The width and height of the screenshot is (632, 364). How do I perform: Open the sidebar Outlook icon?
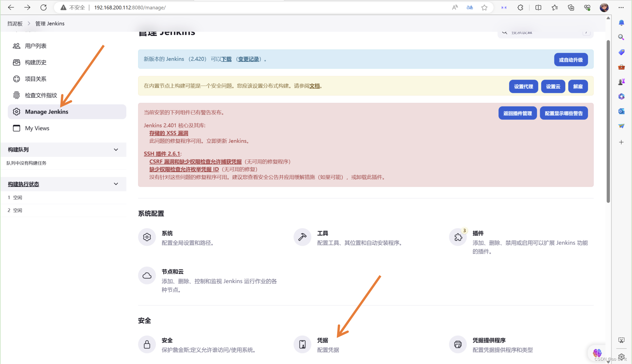[x=621, y=111]
